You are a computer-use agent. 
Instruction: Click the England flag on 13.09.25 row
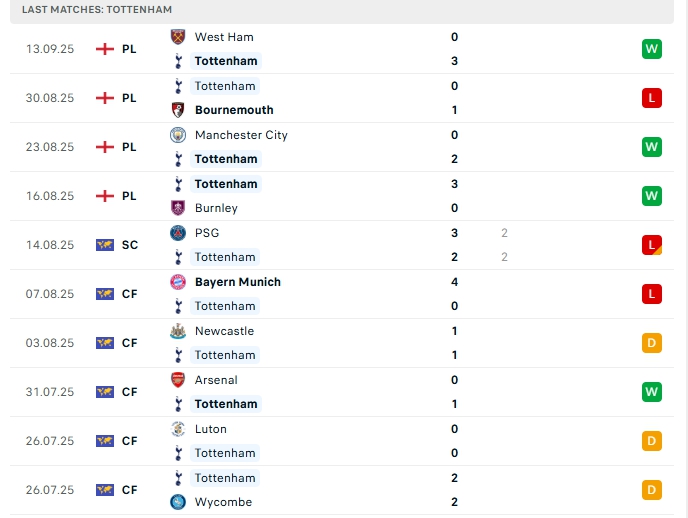(x=105, y=49)
